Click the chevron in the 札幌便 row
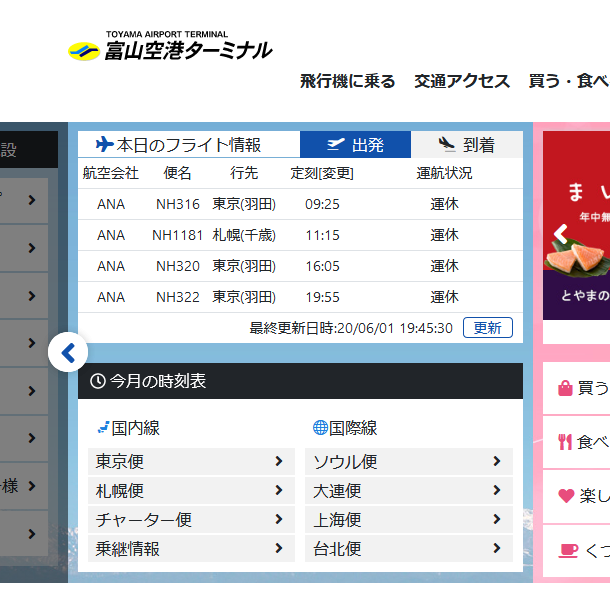 (x=279, y=490)
